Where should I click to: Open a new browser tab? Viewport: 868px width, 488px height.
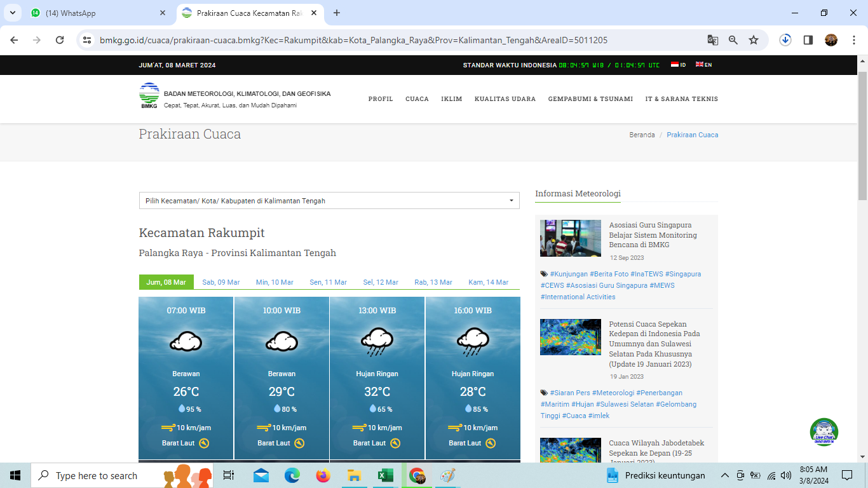pyautogui.click(x=337, y=13)
